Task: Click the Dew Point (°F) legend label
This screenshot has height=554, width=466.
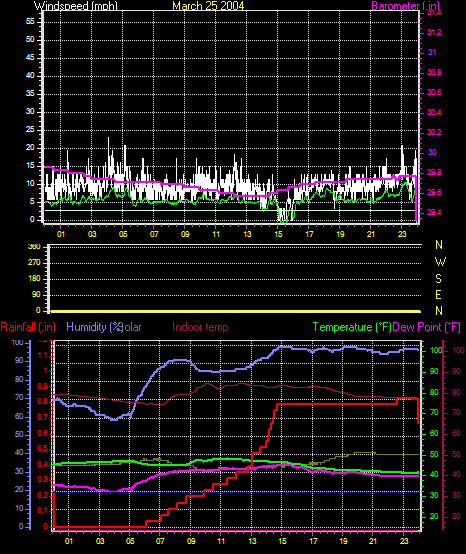Action: point(426,327)
